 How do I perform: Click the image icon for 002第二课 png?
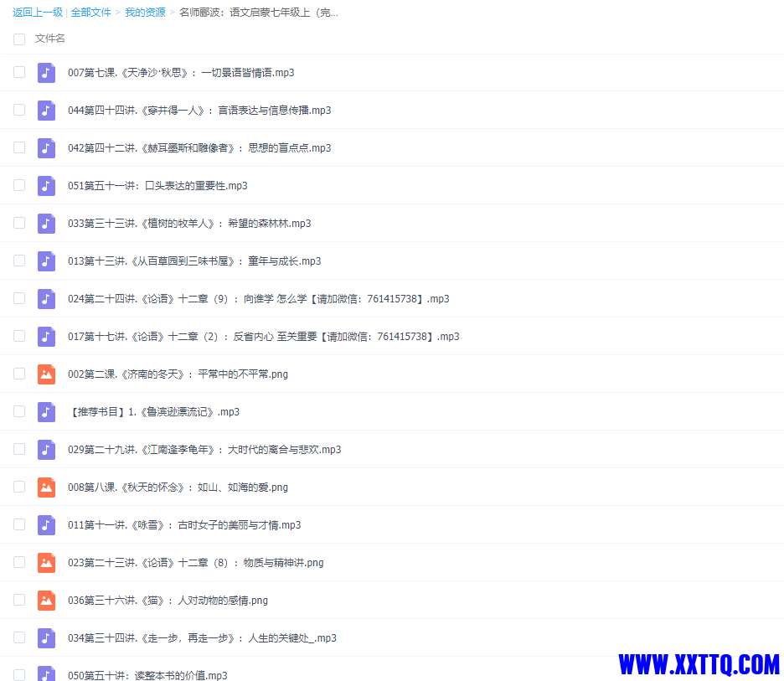pyautogui.click(x=47, y=374)
